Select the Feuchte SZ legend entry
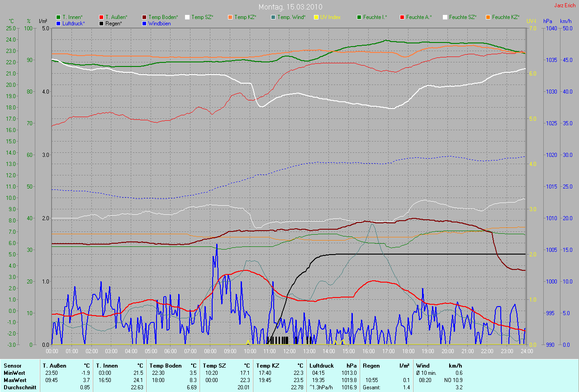Screen dimensions: 579x392 click(463, 17)
